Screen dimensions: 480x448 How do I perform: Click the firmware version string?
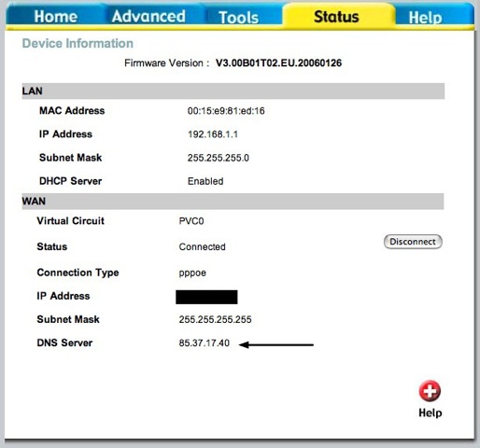click(x=278, y=63)
